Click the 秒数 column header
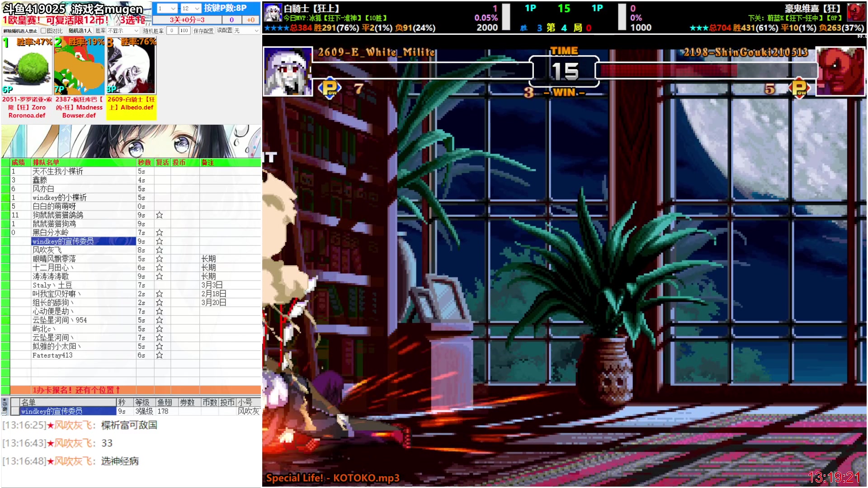This screenshot has height=488, width=868. pos(145,162)
